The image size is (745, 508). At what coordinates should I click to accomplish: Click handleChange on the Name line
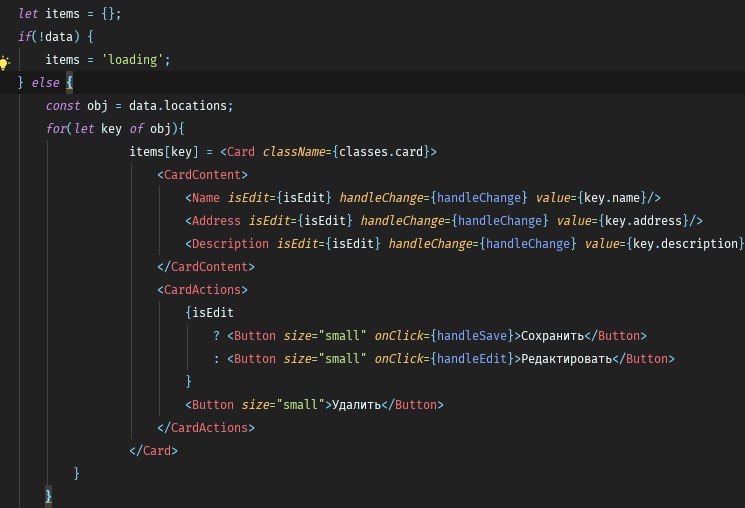click(479, 198)
